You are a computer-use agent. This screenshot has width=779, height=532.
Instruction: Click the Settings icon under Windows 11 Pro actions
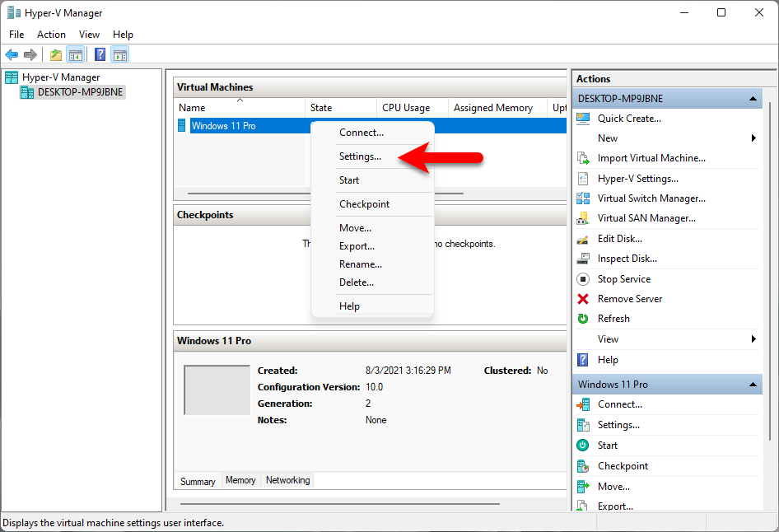583,425
